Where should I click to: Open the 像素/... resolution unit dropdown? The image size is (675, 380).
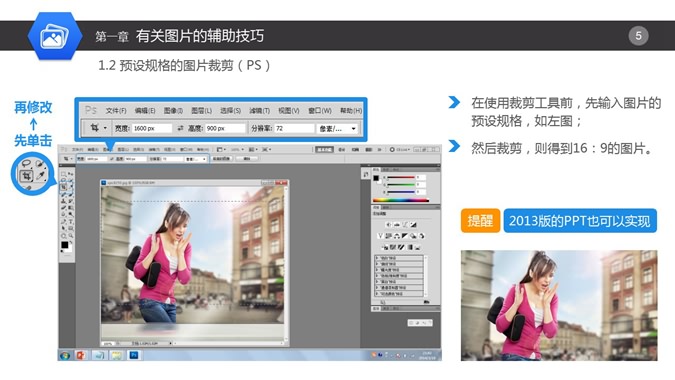coord(338,128)
